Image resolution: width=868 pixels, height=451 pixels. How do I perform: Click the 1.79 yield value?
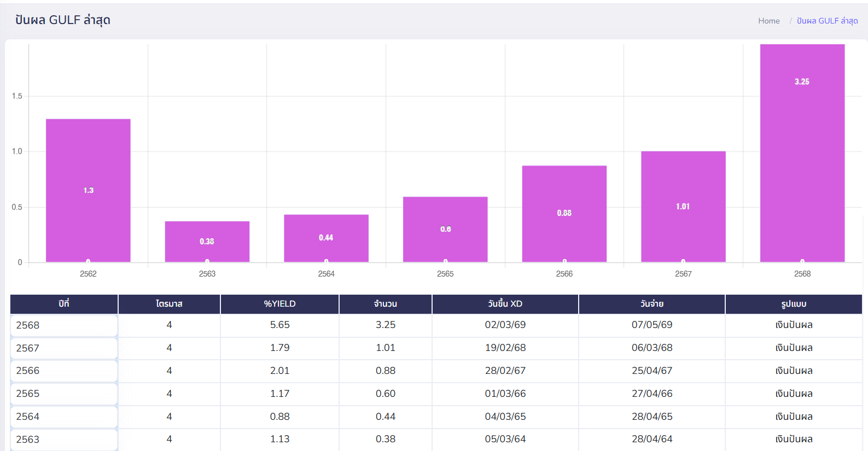click(x=279, y=348)
